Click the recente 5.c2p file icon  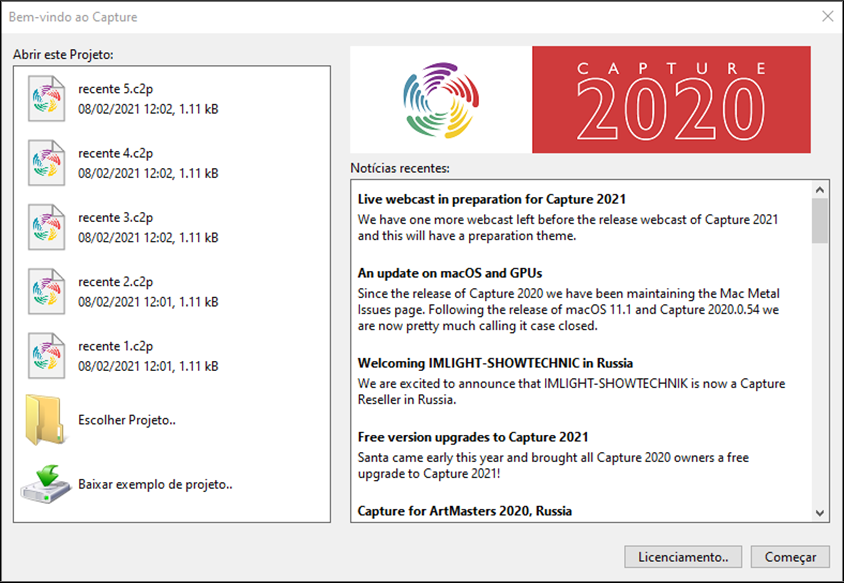(x=47, y=99)
